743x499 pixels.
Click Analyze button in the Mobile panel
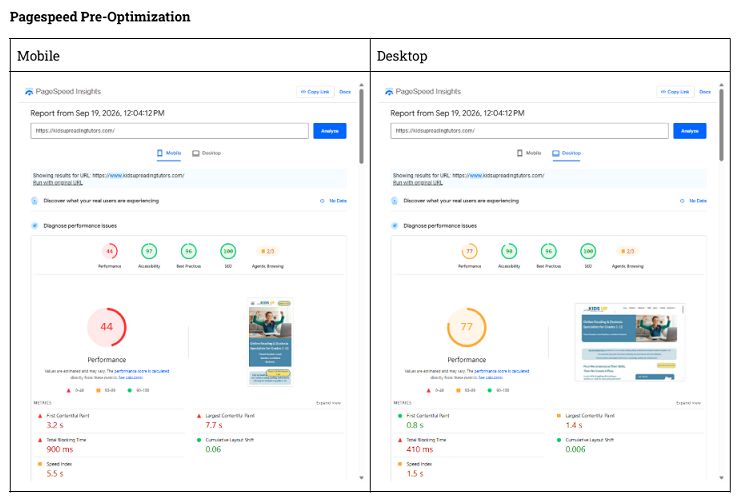tap(330, 131)
